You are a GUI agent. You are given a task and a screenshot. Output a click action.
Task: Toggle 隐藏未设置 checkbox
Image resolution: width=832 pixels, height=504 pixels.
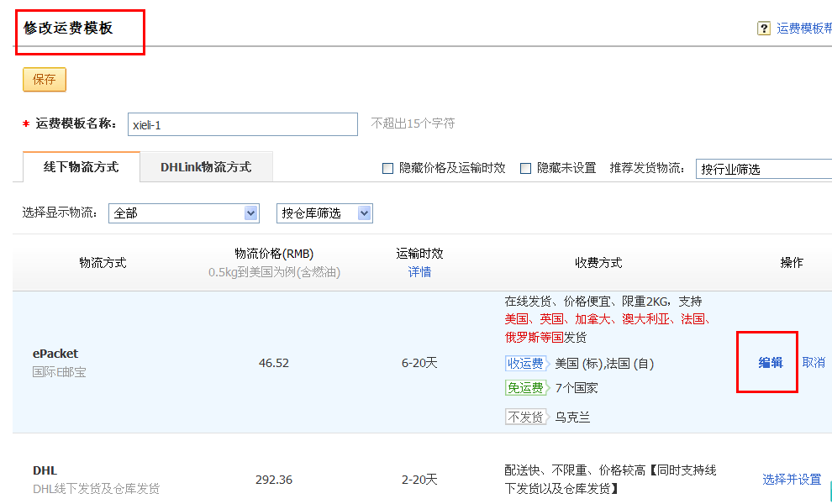(525, 168)
